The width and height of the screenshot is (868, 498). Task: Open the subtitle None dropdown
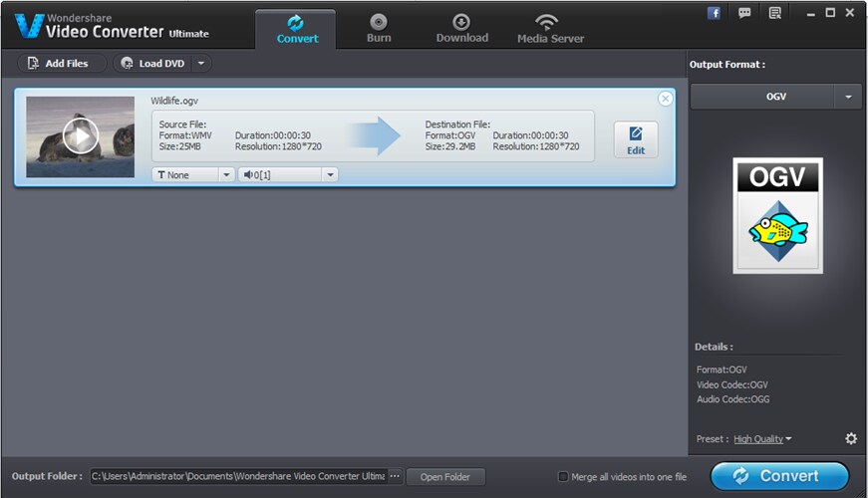[192, 175]
